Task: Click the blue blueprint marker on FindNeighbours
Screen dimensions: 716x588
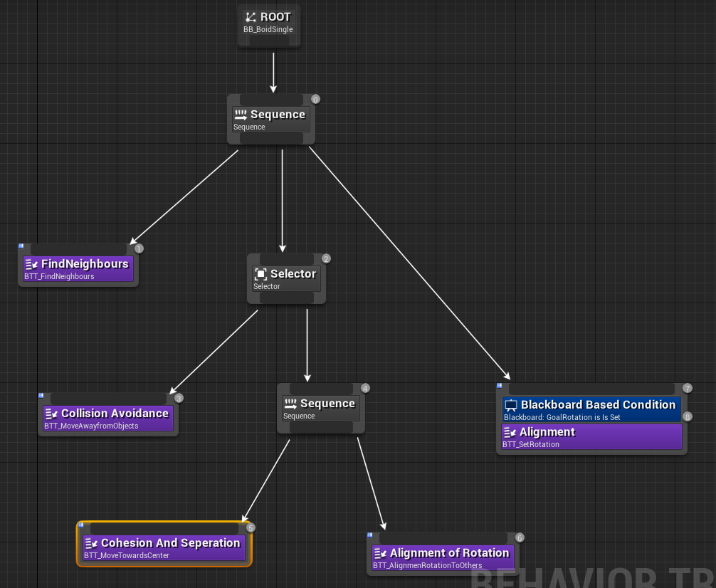Action: 21,246
